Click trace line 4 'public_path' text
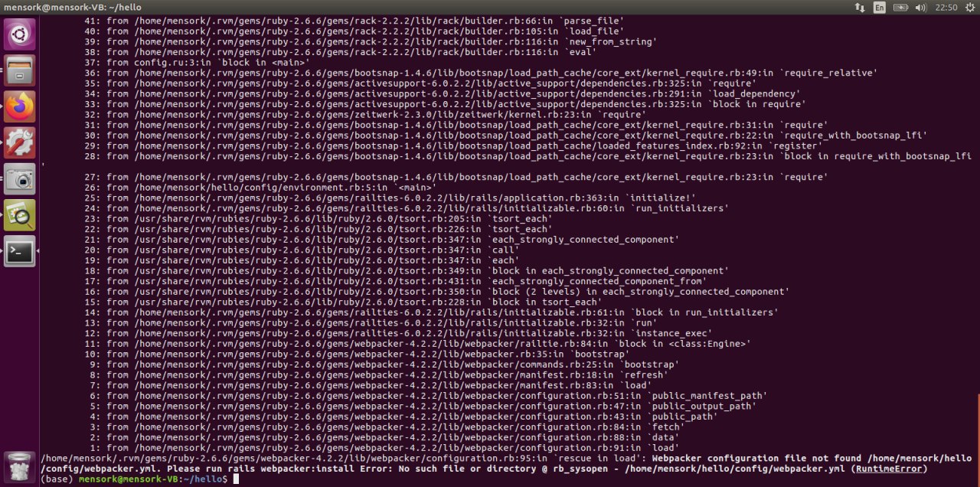This screenshot has height=487, width=980. pyautogui.click(x=683, y=416)
